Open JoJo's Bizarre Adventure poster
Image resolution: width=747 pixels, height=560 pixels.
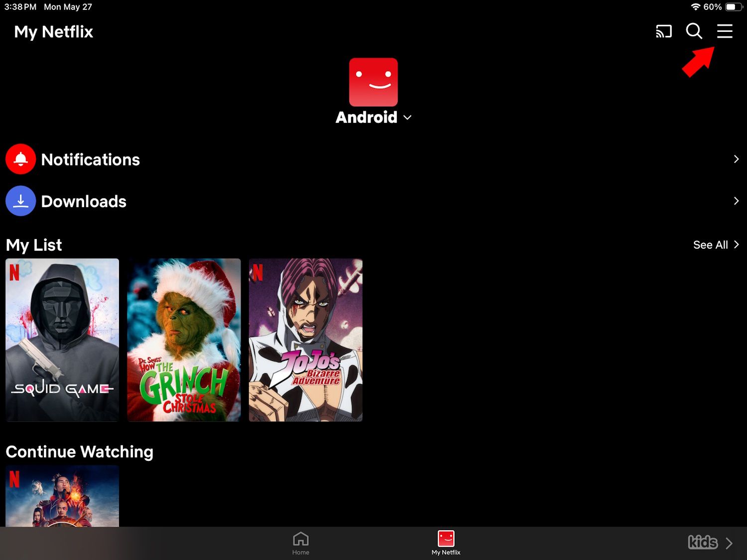pos(306,340)
